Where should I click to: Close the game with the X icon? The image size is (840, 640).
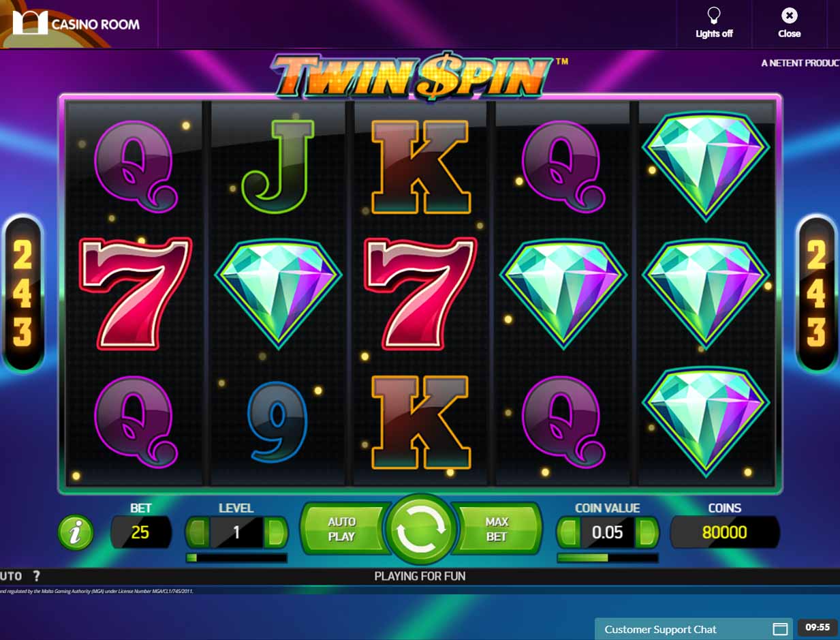pyautogui.click(x=789, y=16)
